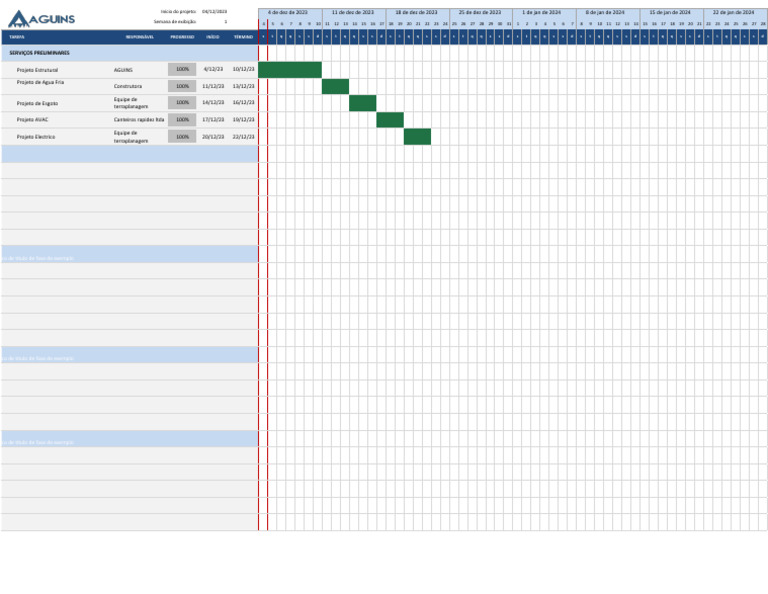This screenshot has width=768, height=594.
Task: Click the start date 20/12/23
Action: coord(213,137)
